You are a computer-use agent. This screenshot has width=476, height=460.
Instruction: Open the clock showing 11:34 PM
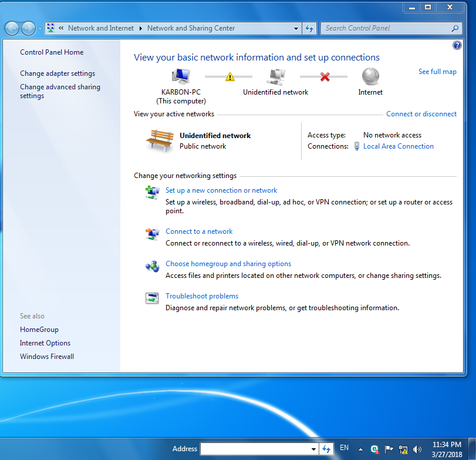pos(447,449)
